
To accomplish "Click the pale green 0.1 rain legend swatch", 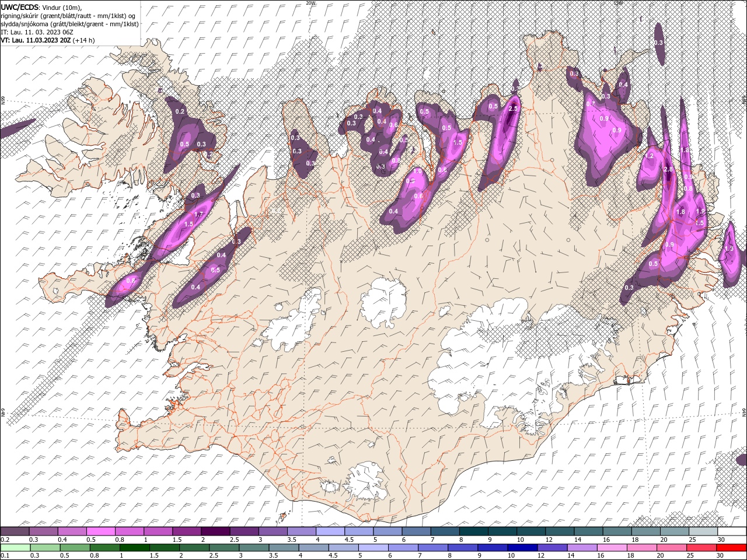I will coord(15,547).
